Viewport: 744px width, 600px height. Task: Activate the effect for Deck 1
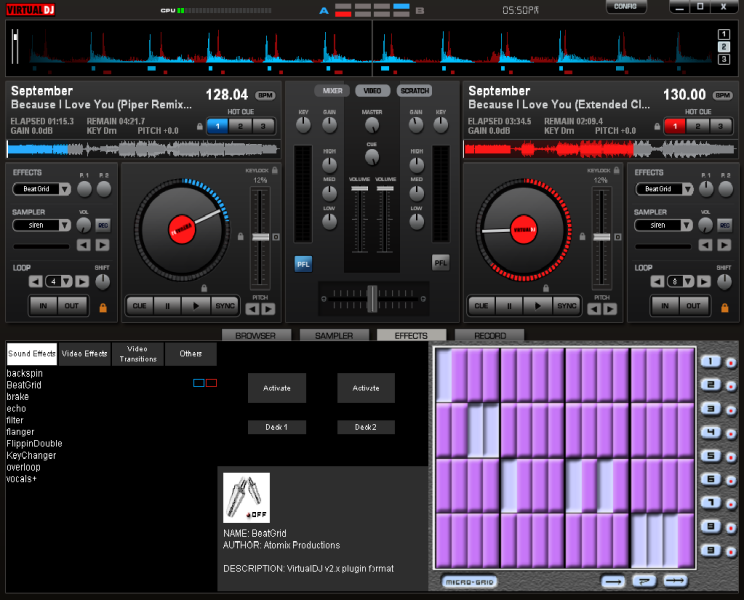(277, 388)
